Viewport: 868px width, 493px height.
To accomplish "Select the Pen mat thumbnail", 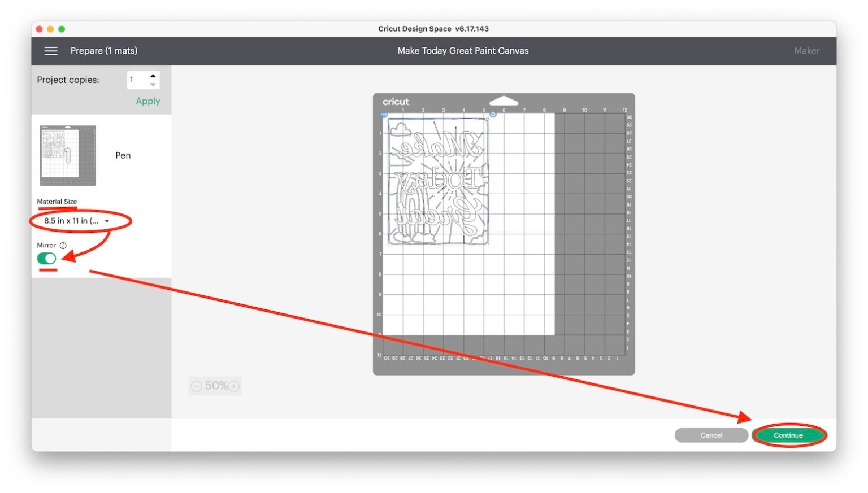I will pos(67,155).
